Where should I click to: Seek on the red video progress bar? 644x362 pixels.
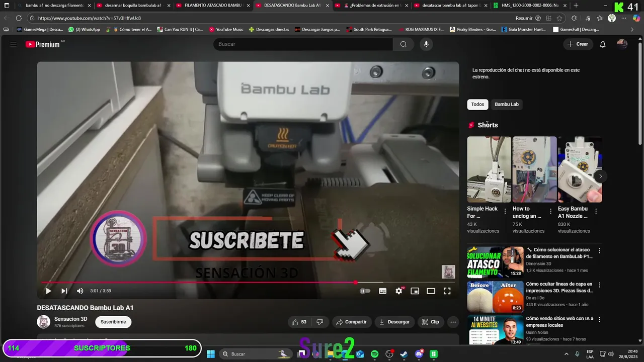[x=248, y=283]
